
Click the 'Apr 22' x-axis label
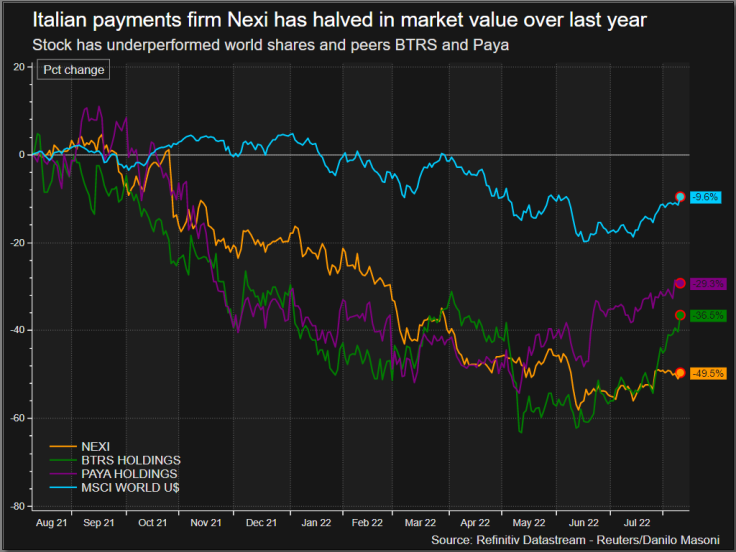pos(475,522)
